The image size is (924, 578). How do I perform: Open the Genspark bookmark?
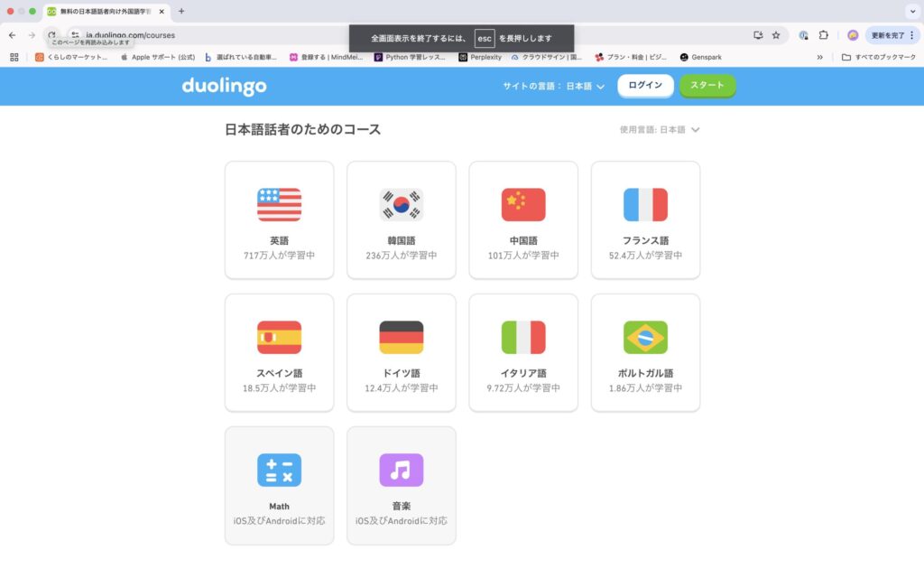tap(700, 57)
